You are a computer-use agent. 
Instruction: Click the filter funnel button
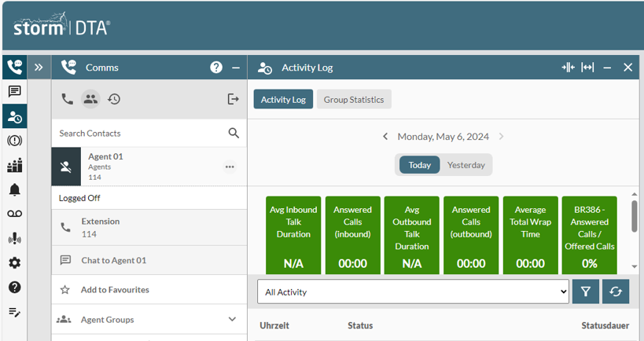586,291
